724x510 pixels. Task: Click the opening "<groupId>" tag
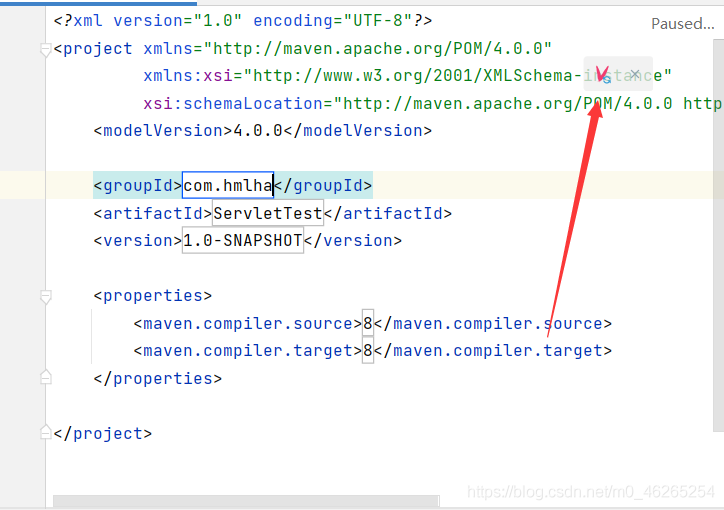[138, 186]
